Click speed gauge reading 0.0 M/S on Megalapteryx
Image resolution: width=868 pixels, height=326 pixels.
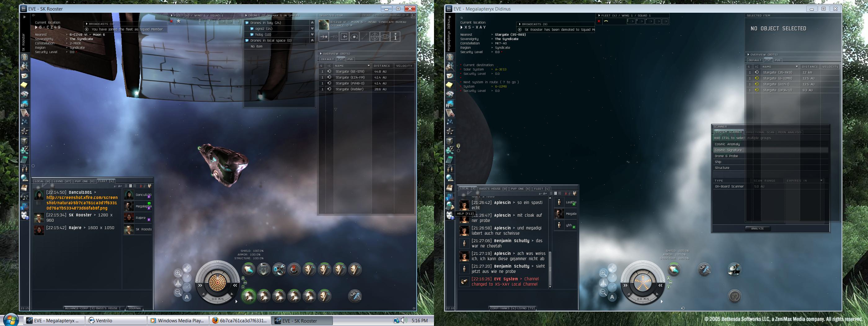click(x=643, y=299)
